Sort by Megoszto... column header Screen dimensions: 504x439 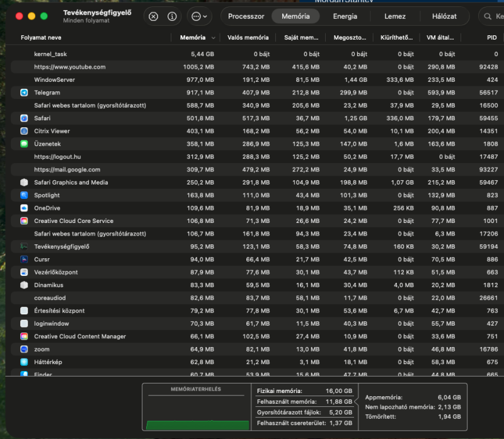click(x=350, y=38)
